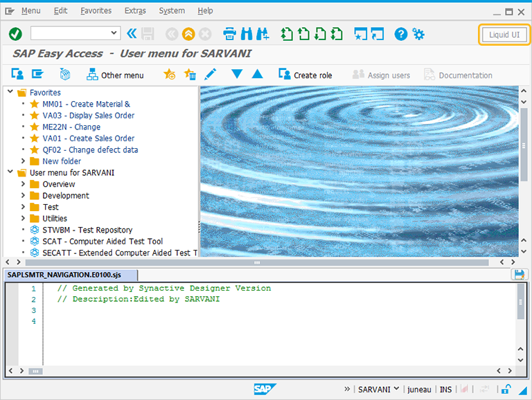Click the main horizontal scrollbar below tree
532x400 pixels.
click(257, 262)
